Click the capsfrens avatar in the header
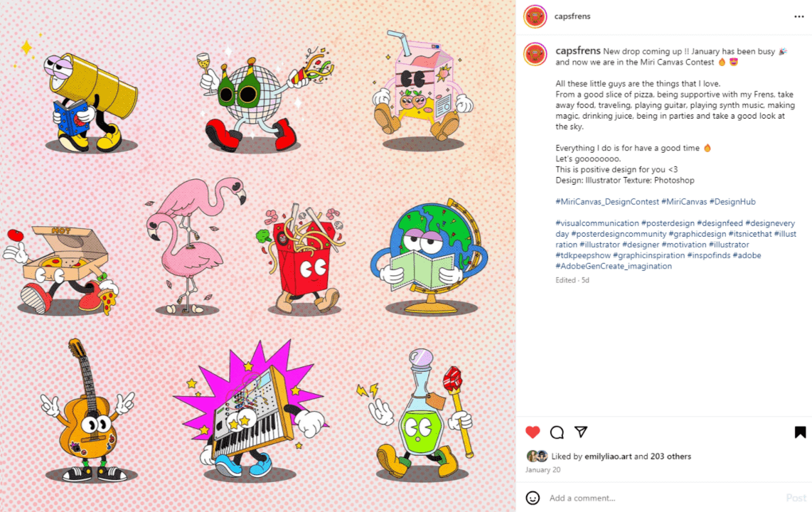The height and width of the screenshot is (512, 812). (535, 16)
